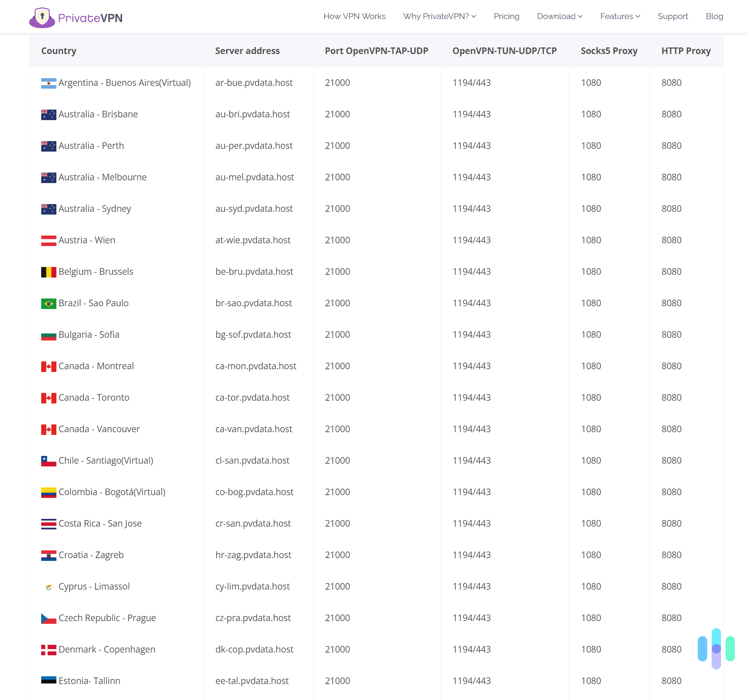Open the Pricing page

(506, 16)
